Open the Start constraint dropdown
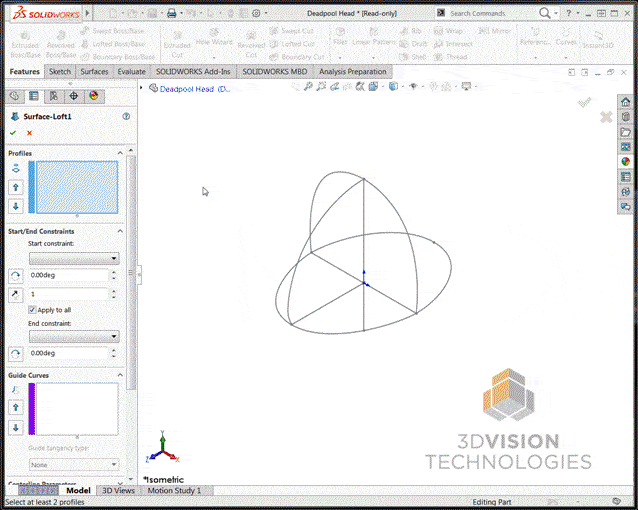 (x=74, y=258)
